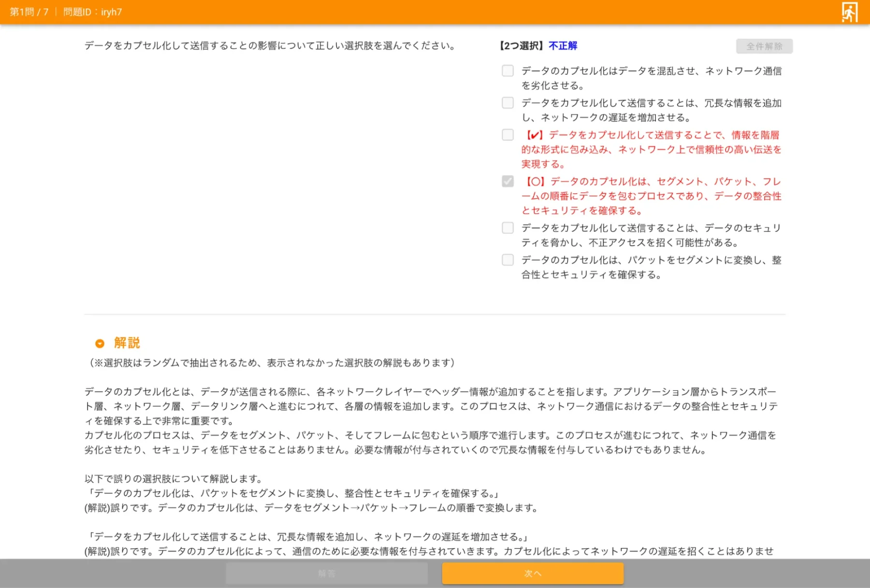The image size is (870, 588).
Task: Check the first option about データの混乱
Action: point(507,71)
